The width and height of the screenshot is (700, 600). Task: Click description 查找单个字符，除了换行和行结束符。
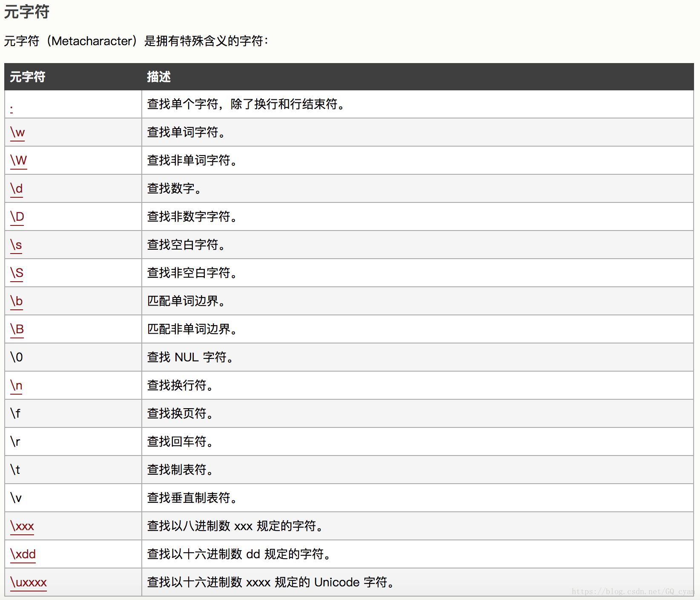246,104
